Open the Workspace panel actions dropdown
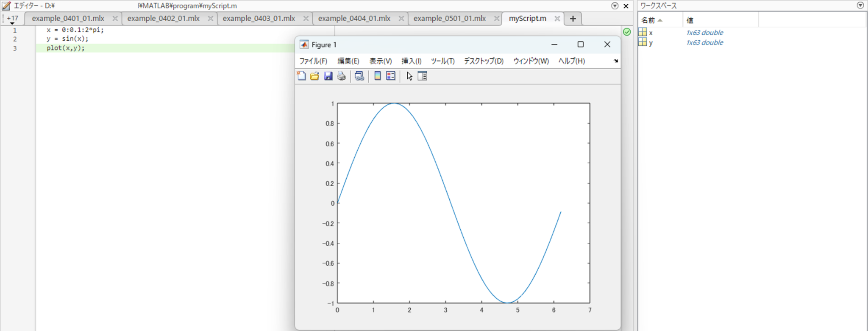The image size is (868, 331). [x=860, y=6]
